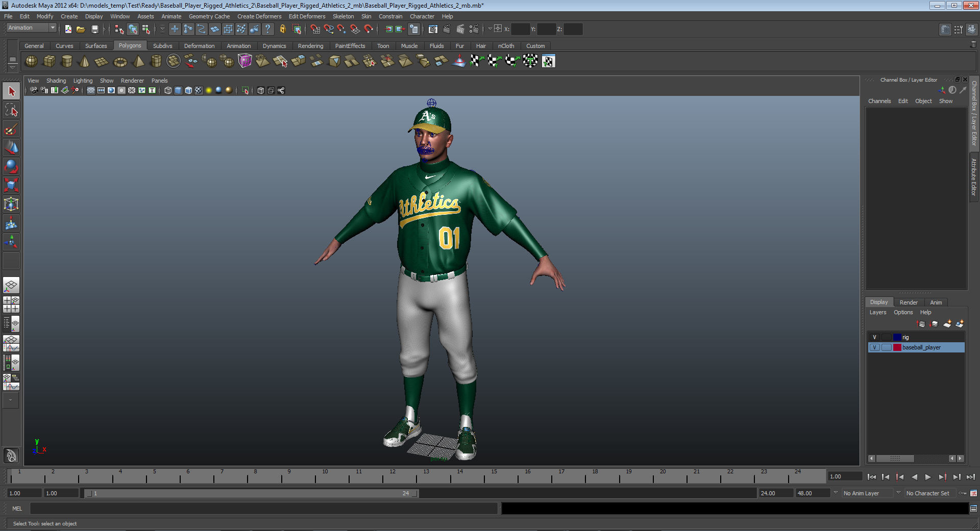Click the question mark help icon
Image resolution: width=980 pixels, height=531 pixels.
267,29
